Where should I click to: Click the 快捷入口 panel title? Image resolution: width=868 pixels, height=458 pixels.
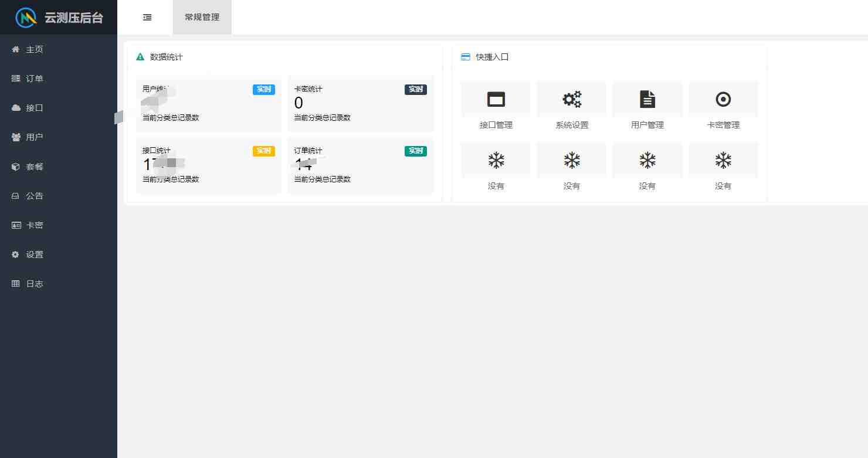click(x=493, y=57)
